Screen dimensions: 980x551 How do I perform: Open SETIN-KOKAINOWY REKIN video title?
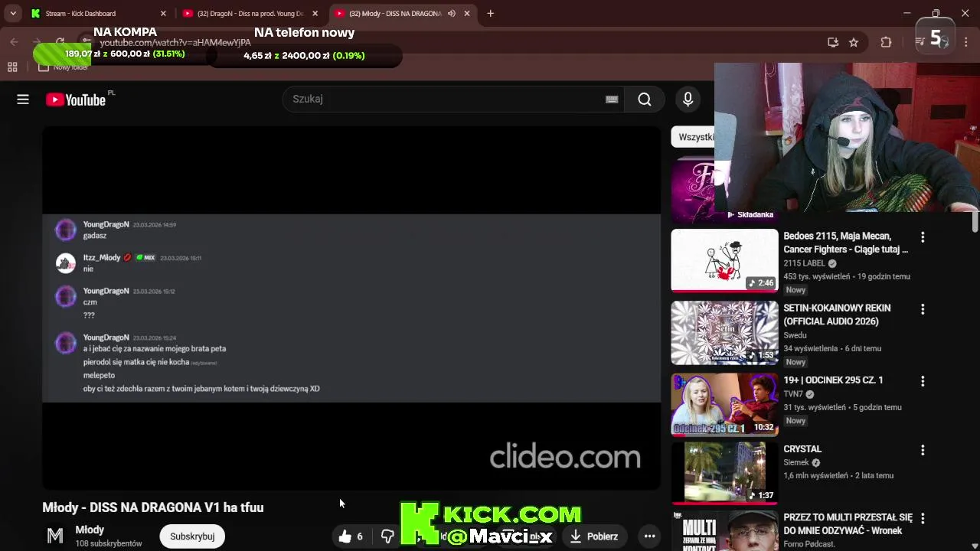pos(837,315)
